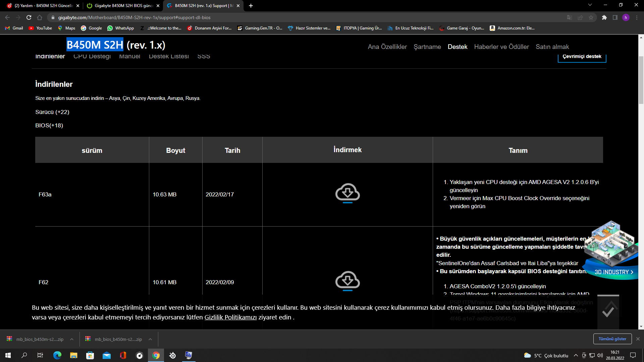Open taskbar clock 16:21 date panel
Screen dimensions: 644x362
615,355
